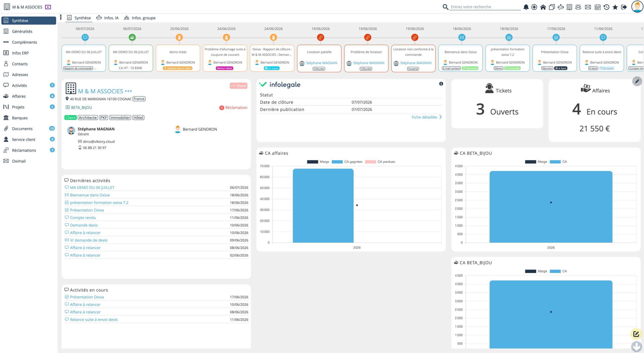Click the yellow note edit floating button
The image size is (644, 353).
click(636, 334)
